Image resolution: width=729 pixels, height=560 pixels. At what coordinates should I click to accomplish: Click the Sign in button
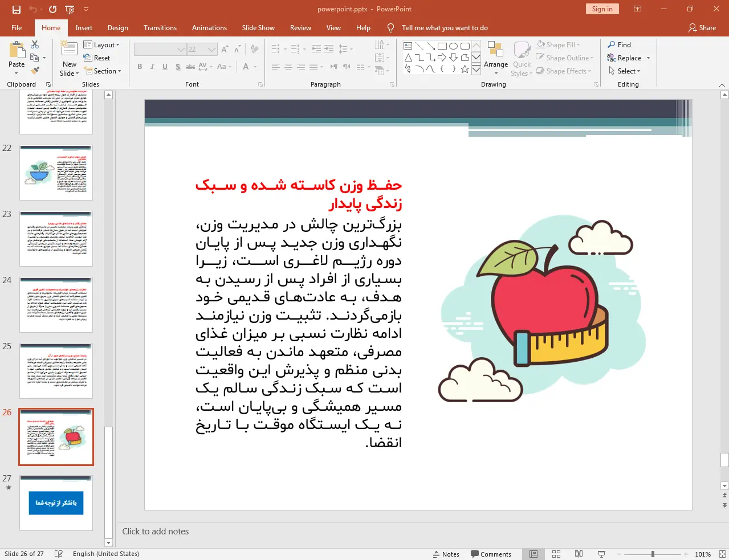(x=602, y=9)
